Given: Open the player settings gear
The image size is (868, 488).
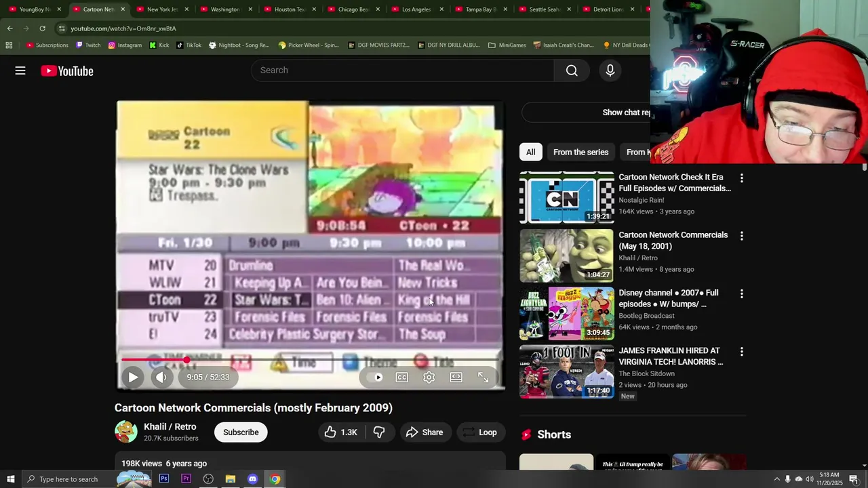Looking at the screenshot, I should pyautogui.click(x=429, y=378).
